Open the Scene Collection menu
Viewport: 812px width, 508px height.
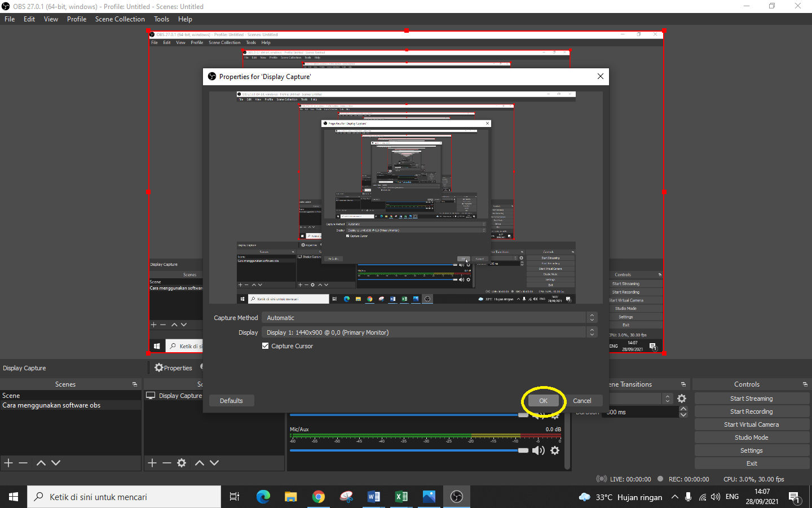pyautogui.click(x=120, y=19)
